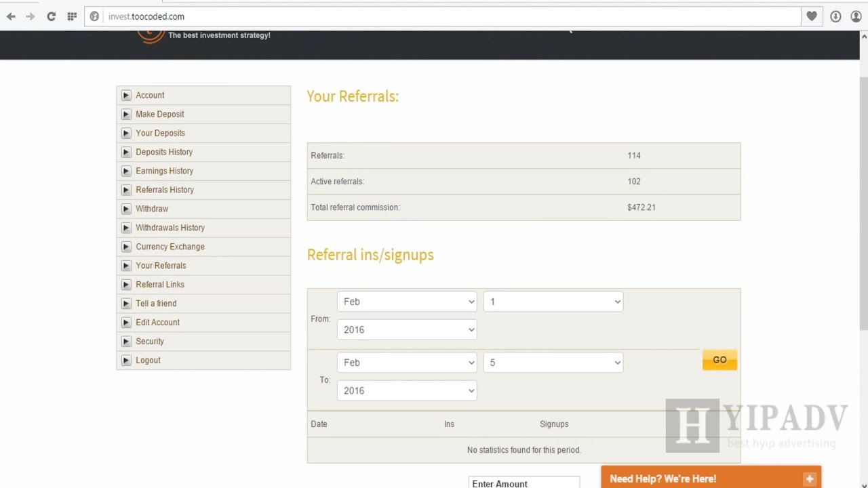Open the Account menu item
The width and height of the screenshot is (868, 488).
click(150, 96)
